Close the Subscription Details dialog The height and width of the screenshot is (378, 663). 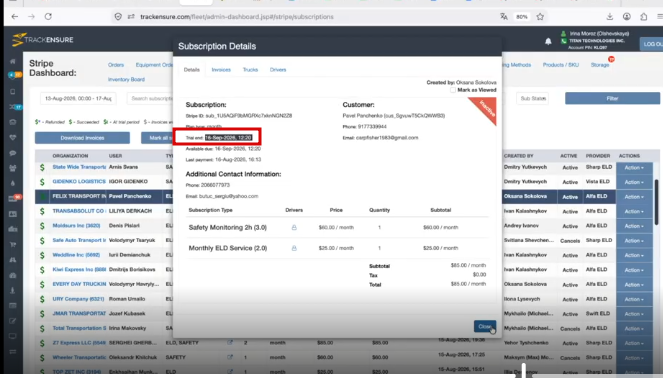[485, 326]
